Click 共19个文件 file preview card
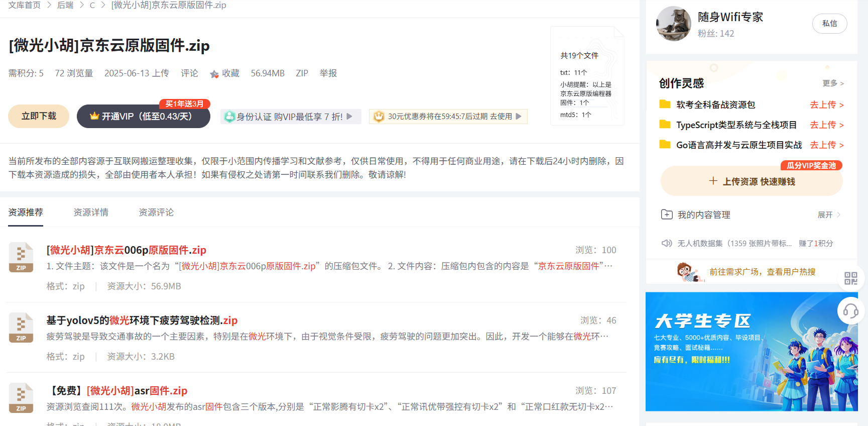This screenshot has height=426, width=868. pyautogui.click(x=587, y=76)
